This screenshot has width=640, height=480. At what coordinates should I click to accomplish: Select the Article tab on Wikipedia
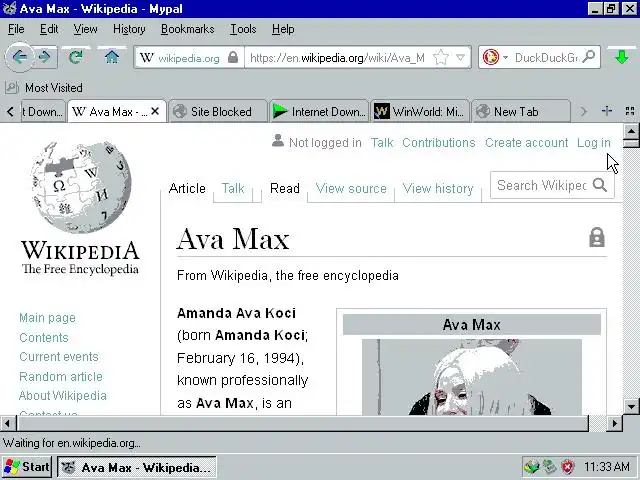click(x=187, y=188)
